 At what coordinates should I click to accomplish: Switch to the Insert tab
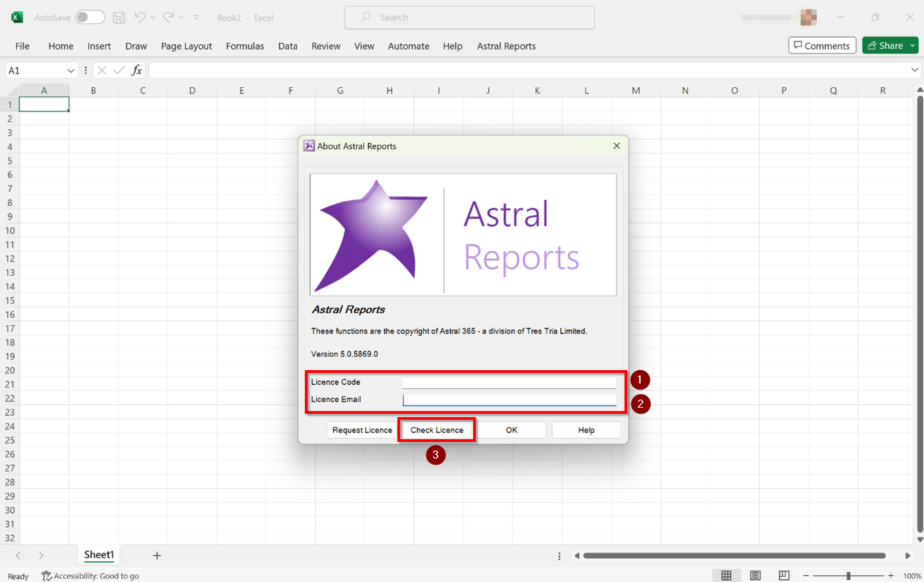[x=99, y=46]
